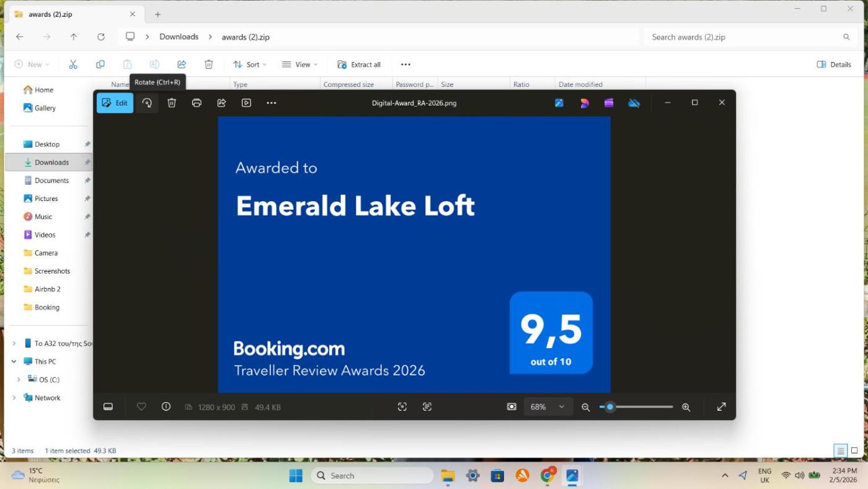The width and height of the screenshot is (868, 489).
Task: Open the See more menu in Photos
Action: pos(271,103)
